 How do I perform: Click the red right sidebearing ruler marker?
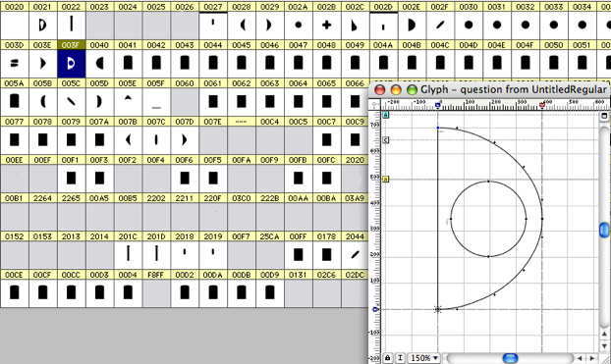542,105
